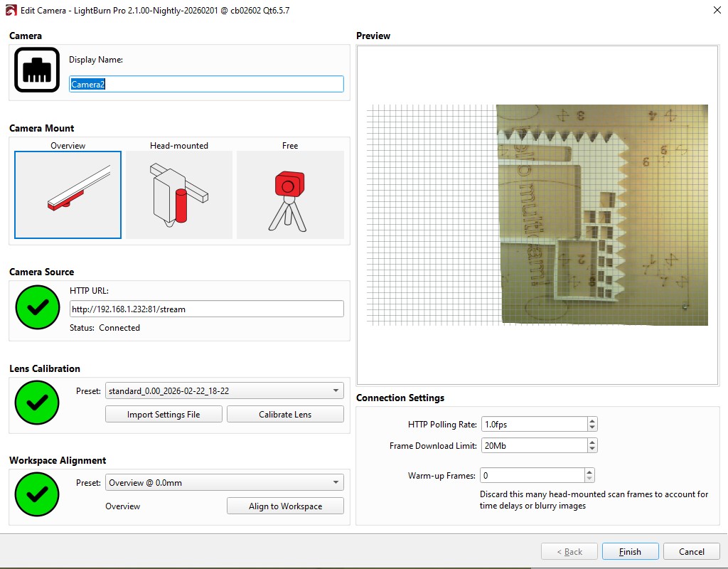Click the Import Settings File button

coord(164,415)
